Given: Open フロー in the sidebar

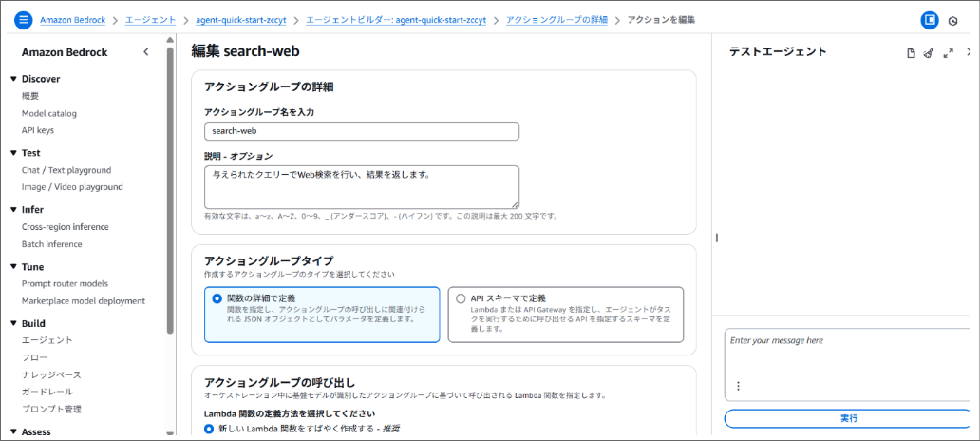Looking at the screenshot, I should pyautogui.click(x=35, y=357).
